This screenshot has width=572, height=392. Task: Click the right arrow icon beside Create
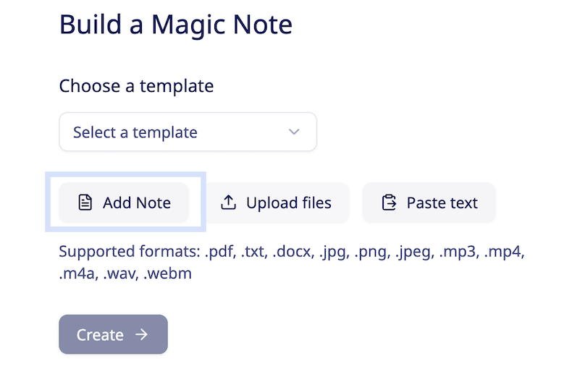point(142,335)
